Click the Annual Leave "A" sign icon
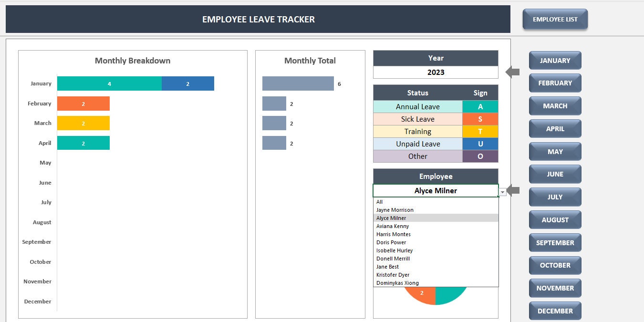Screen dimensions: 644x322 (480, 106)
